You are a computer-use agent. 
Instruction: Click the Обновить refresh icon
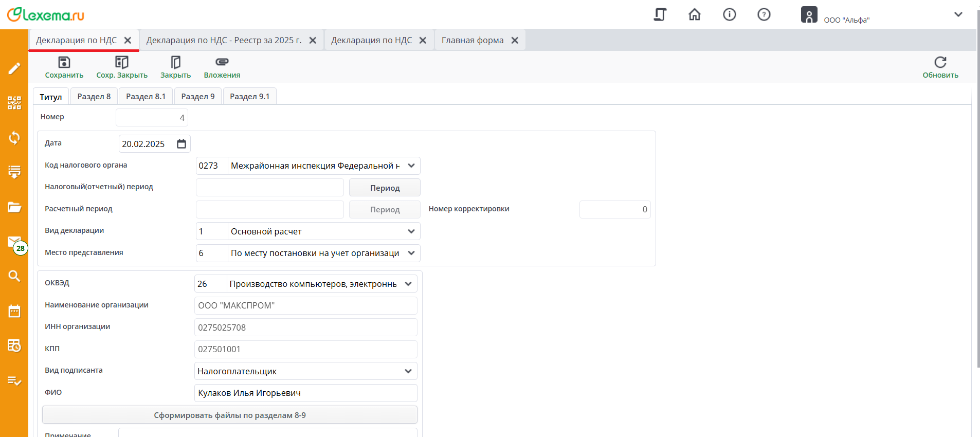click(940, 63)
